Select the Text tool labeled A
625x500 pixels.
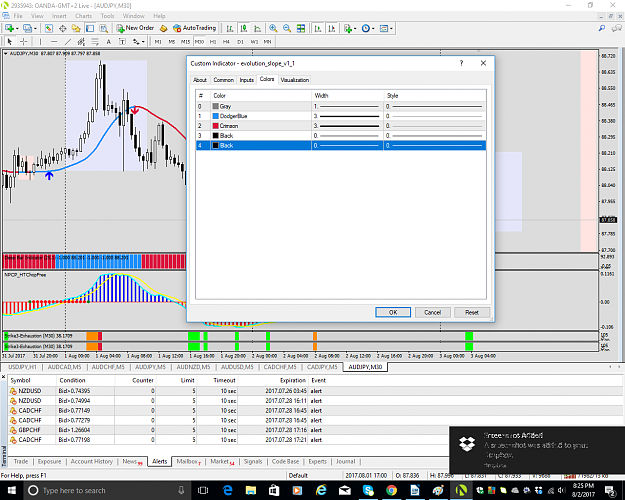108,41
